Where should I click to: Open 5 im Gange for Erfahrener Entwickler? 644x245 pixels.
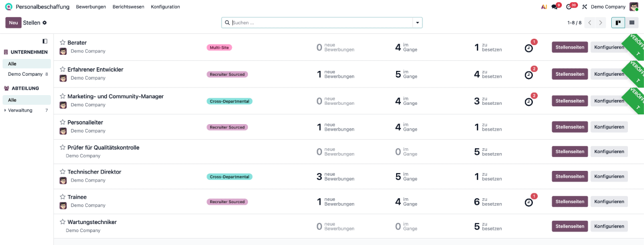click(406, 74)
